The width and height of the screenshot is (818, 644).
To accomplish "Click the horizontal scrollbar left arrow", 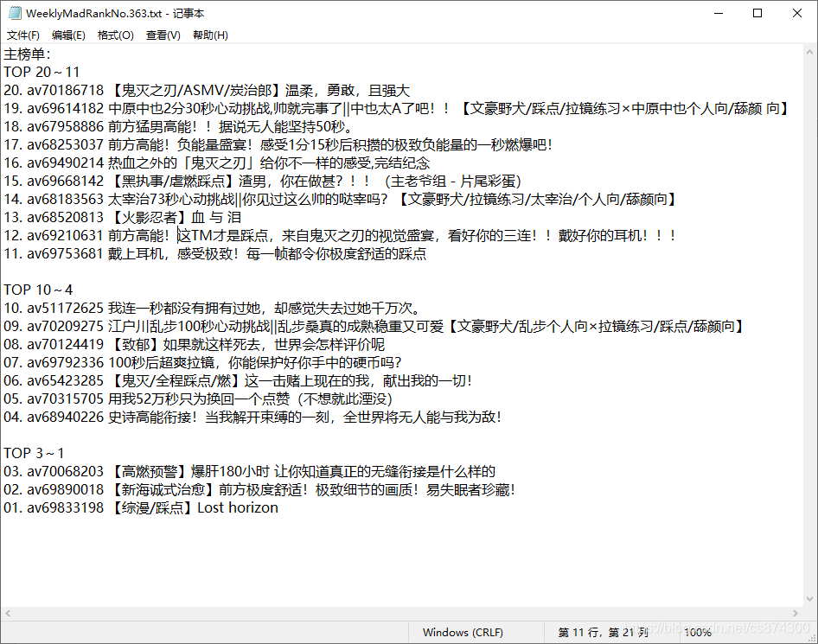I will click(8, 613).
